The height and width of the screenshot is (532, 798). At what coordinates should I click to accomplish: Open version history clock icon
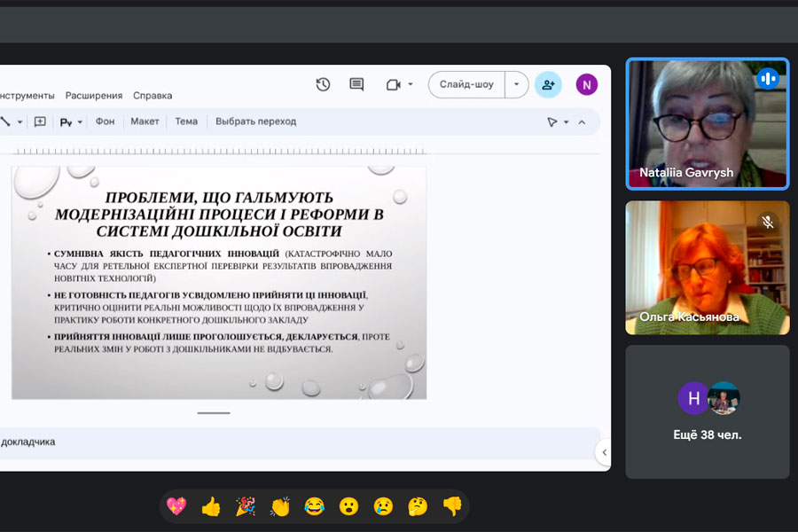point(323,84)
